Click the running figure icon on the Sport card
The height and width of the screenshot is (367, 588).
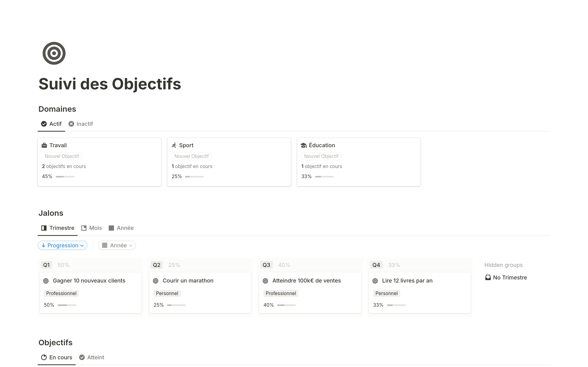click(x=174, y=145)
